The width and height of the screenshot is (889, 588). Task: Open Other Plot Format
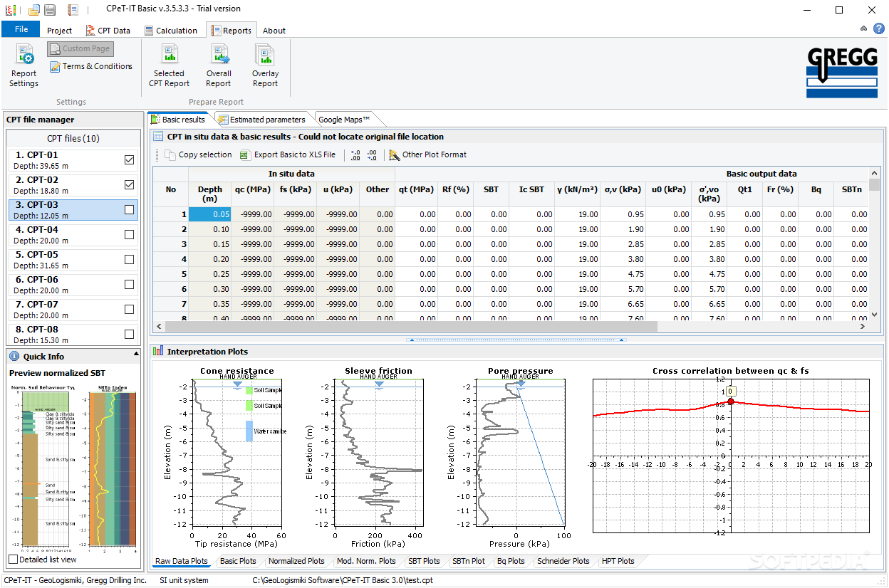[427, 154]
